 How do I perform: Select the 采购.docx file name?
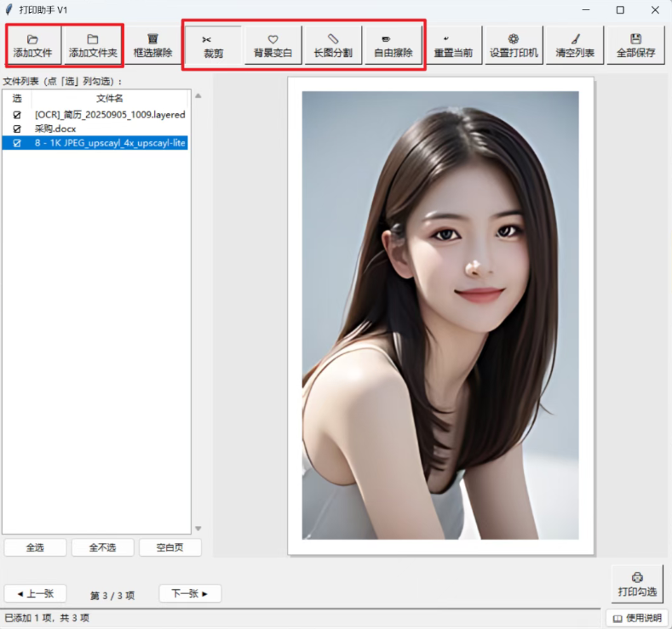(55, 129)
